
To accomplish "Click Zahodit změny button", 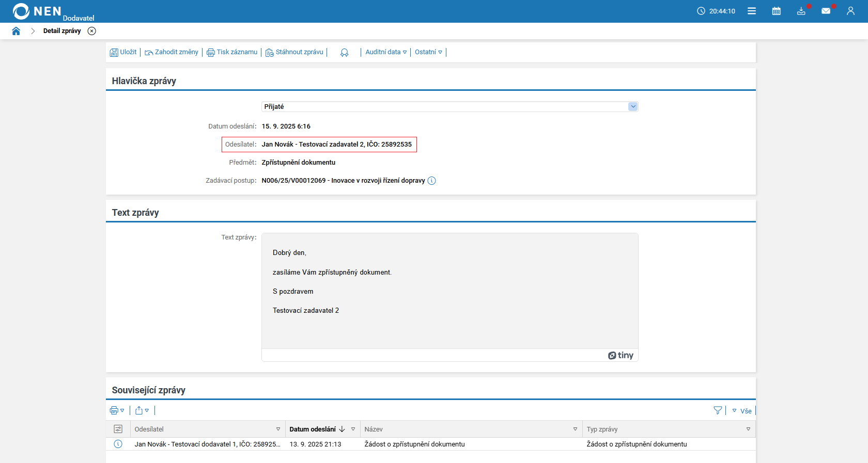I will coord(172,52).
